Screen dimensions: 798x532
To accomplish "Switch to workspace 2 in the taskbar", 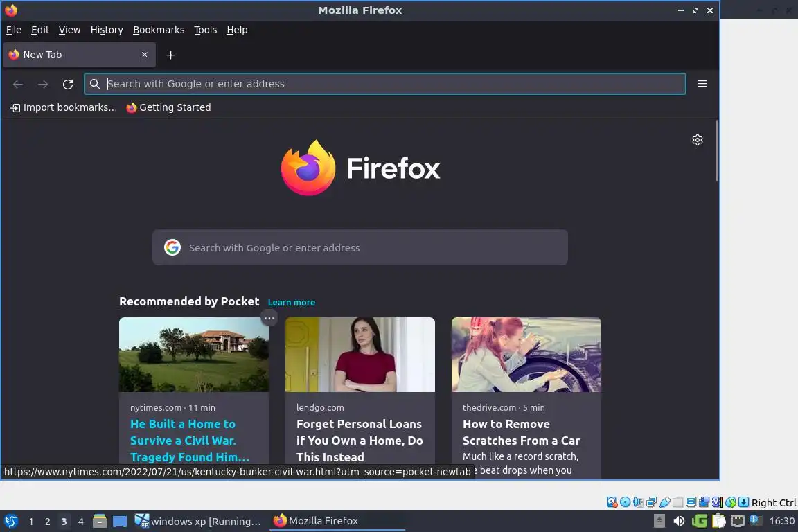I will coord(47,522).
